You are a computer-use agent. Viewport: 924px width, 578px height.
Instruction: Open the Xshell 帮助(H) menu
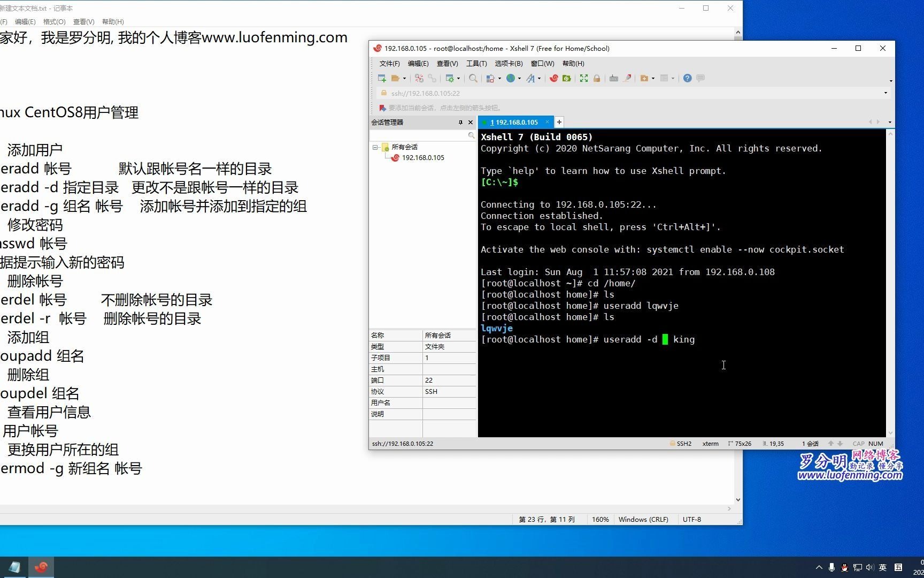click(x=573, y=63)
